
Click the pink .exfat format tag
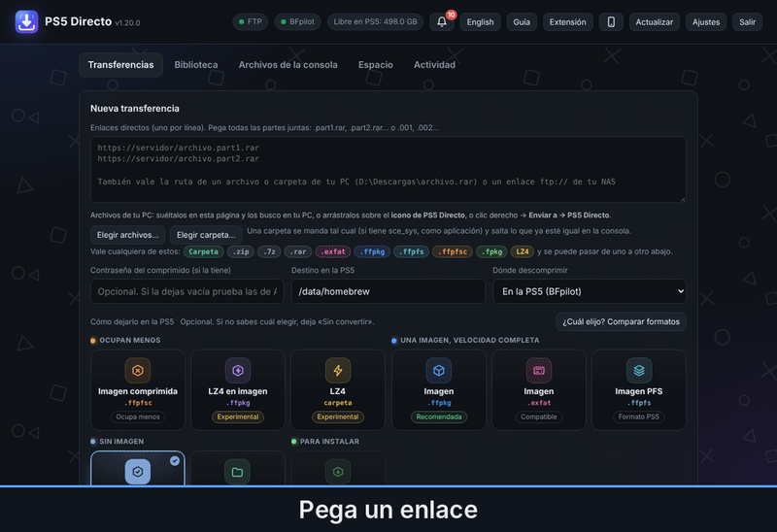click(x=333, y=251)
